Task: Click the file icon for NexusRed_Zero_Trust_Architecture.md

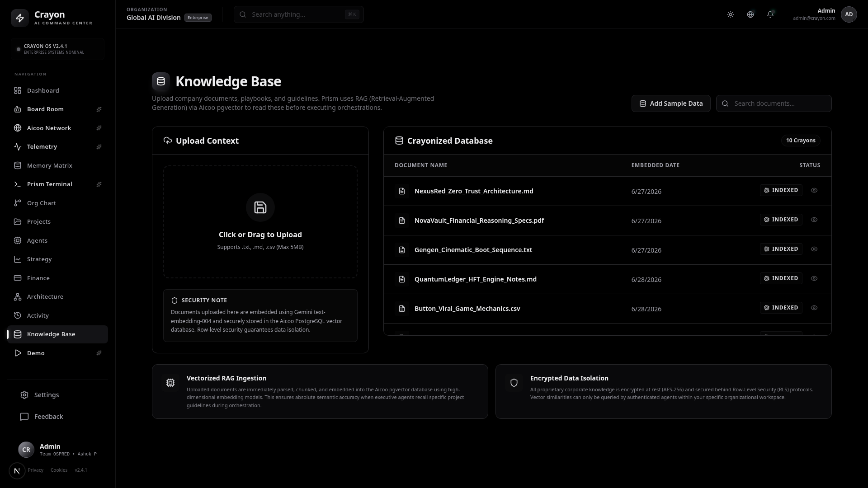Action: (402, 191)
